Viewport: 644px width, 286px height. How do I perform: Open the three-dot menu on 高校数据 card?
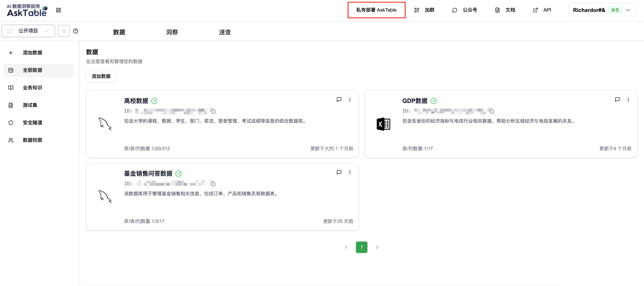point(350,99)
